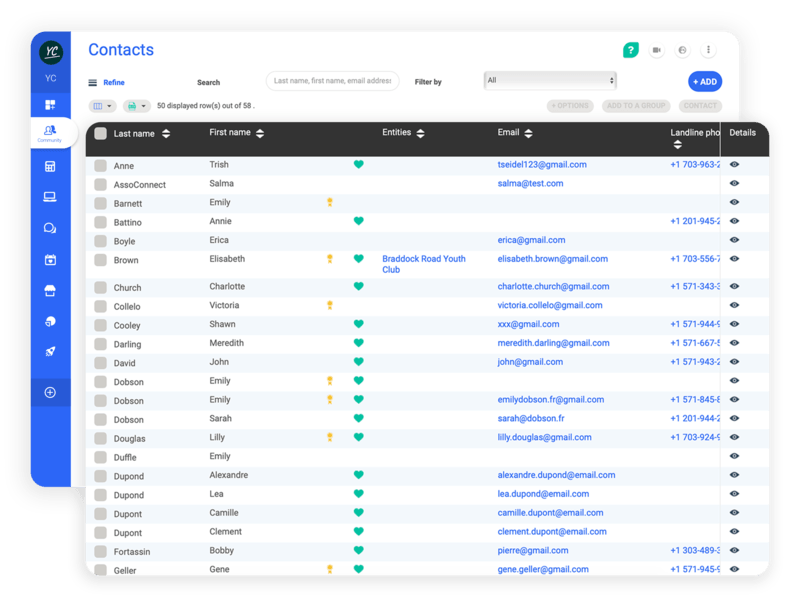Select the dashboard grid icon in the sidebar
Viewport: 800px width, 598px height.
50,104
